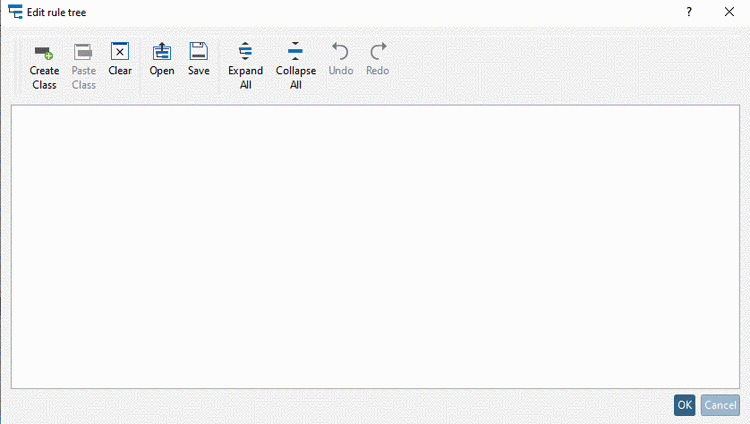
Task: Click the Paste Class toolbar icon
Action: pos(83,52)
